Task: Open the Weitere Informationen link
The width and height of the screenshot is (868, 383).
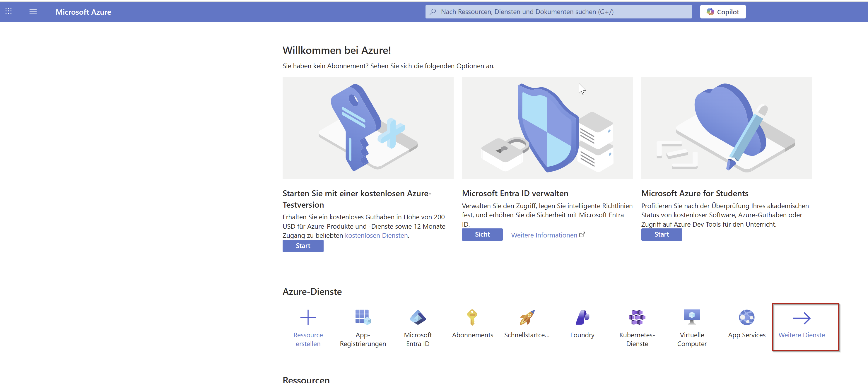Action: pos(544,235)
